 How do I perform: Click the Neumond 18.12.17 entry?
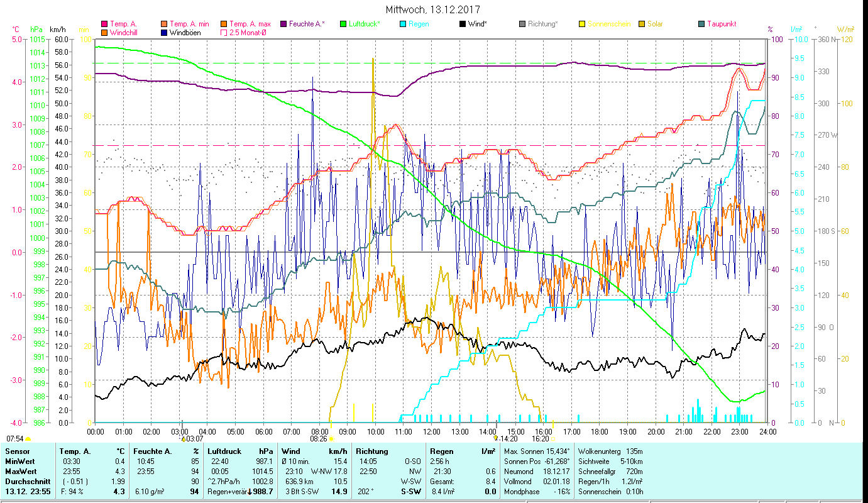click(537, 471)
